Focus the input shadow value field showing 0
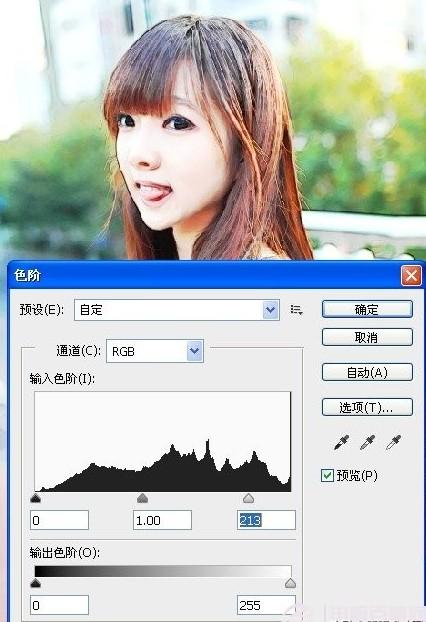The height and width of the screenshot is (622, 426). [59, 520]
